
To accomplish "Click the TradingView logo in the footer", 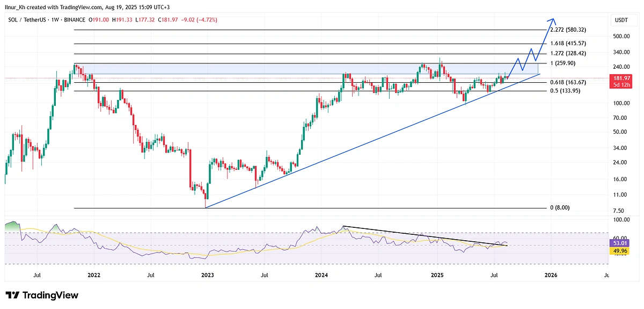I will 42,295.
